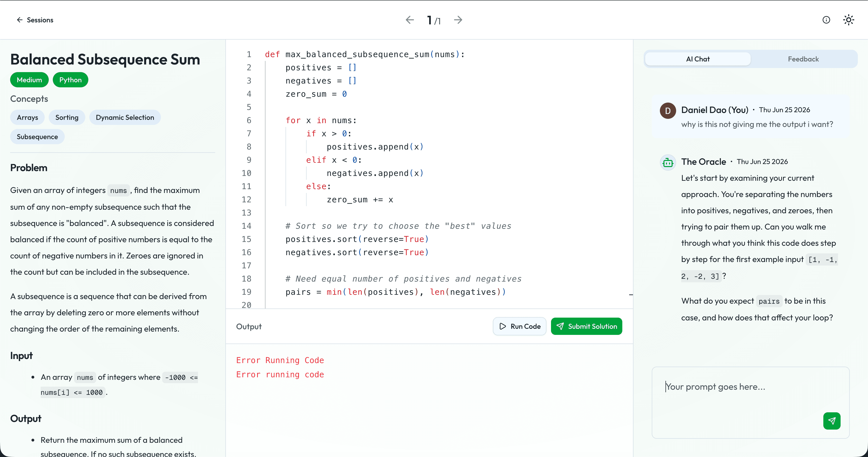Click The Oracle bot avatar icon
The width and height of the screenshot is (868, 457).
click(x=667, y=162)
